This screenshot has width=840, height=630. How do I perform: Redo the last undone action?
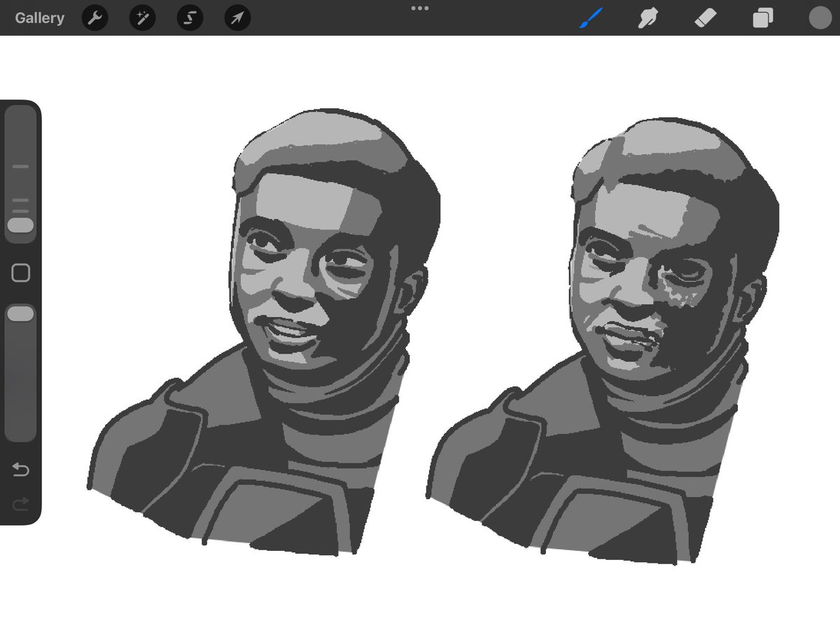21,503
